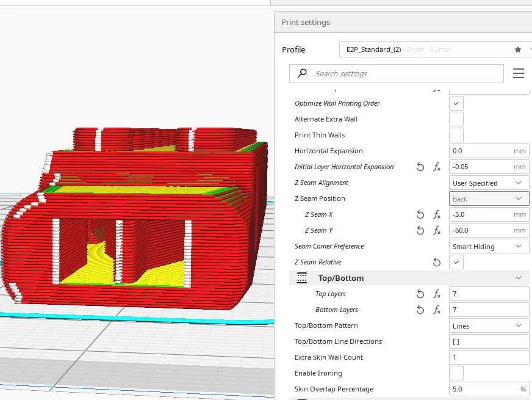Reset the Bottom Layers value
Screen dimensions: 532x400
point(420,310)
